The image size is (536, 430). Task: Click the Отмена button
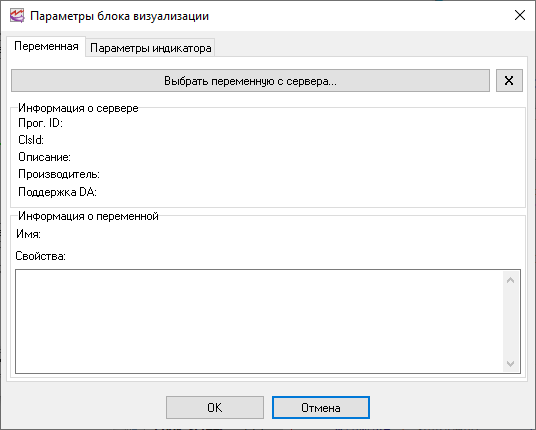pos(321,407)
